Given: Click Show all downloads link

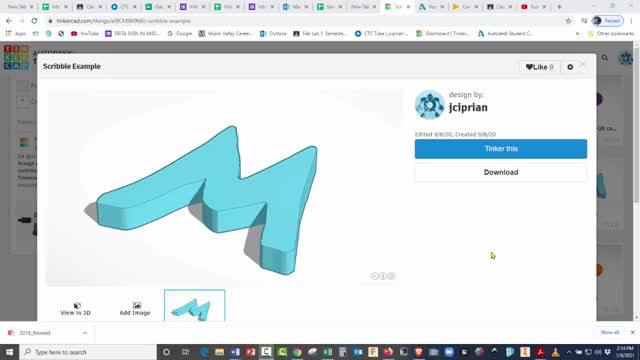Looking at the screenshot, I should pyautogui.click(x=609, y=333).
